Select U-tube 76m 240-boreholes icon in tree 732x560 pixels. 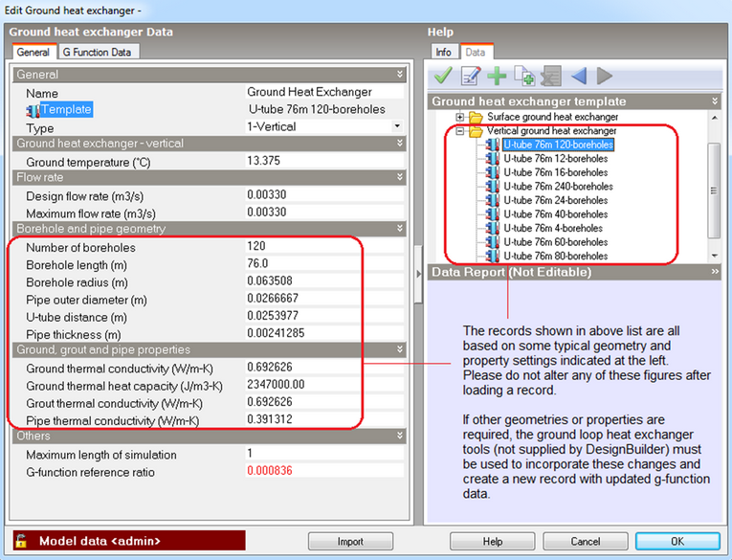coord(493,187)
